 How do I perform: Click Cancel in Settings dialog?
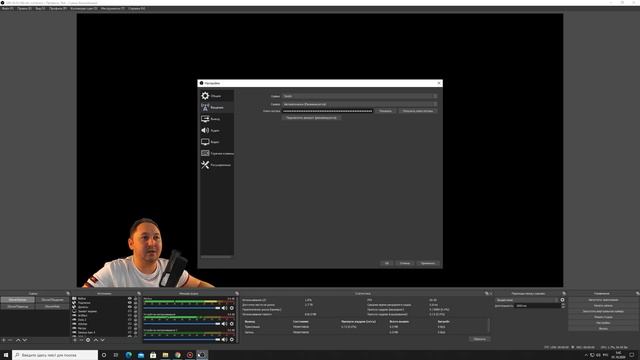pyautogui.click(x=404, y=263)
